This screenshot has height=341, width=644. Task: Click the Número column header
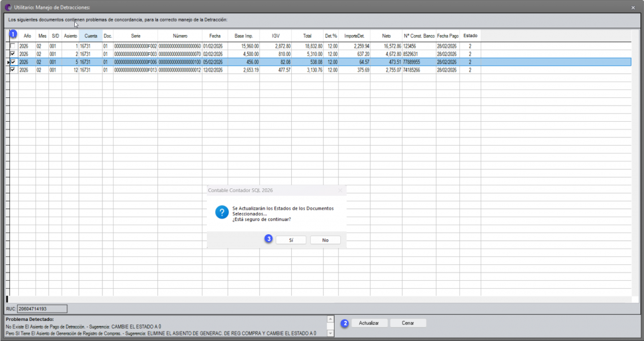click(180, 36)
